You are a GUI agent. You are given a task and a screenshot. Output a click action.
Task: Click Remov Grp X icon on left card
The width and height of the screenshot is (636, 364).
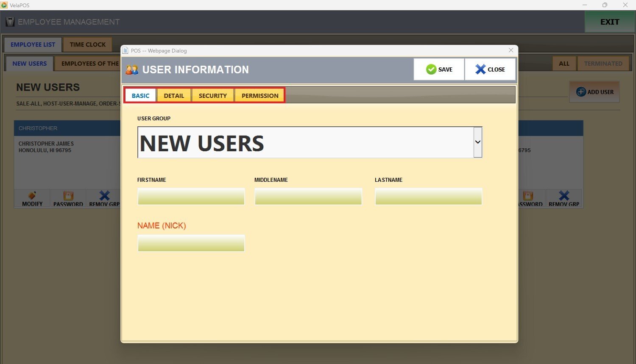tap(104, 195)
